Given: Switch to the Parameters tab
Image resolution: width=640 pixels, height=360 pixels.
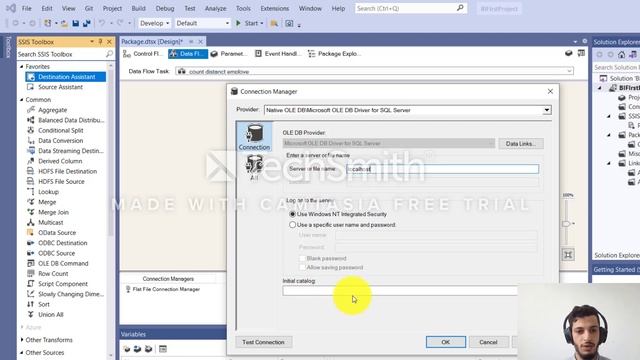Looking at the screenshot, I should coord(228,53).
